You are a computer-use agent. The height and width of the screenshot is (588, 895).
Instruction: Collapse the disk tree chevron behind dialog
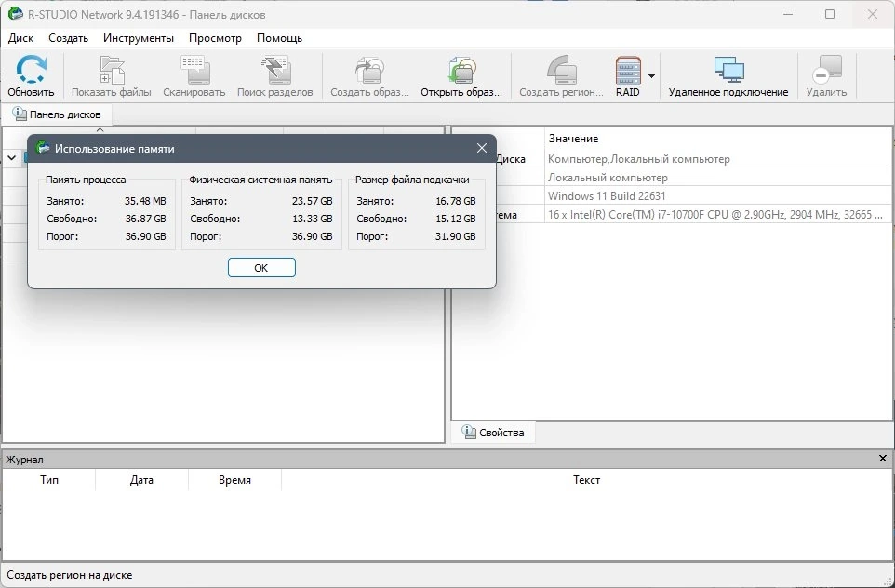[x=12, y=157]
